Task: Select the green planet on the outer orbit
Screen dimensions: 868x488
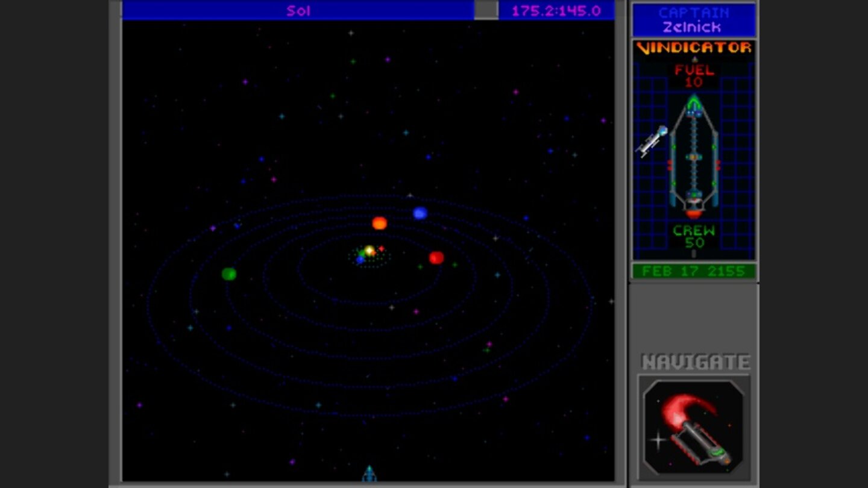Action: coord(229,274)
